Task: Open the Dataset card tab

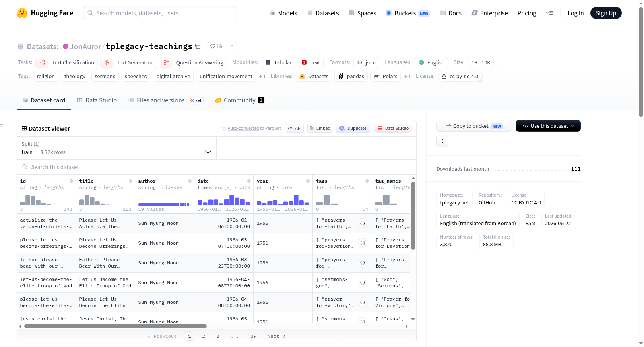Action: click(44, 100)
